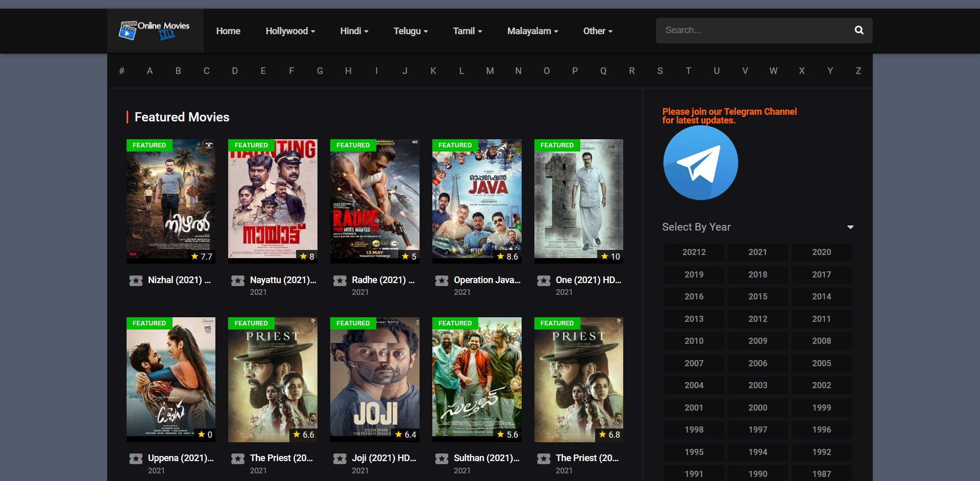Expand the Other menu
Screen dimensions: 980x481
point(598,31)
